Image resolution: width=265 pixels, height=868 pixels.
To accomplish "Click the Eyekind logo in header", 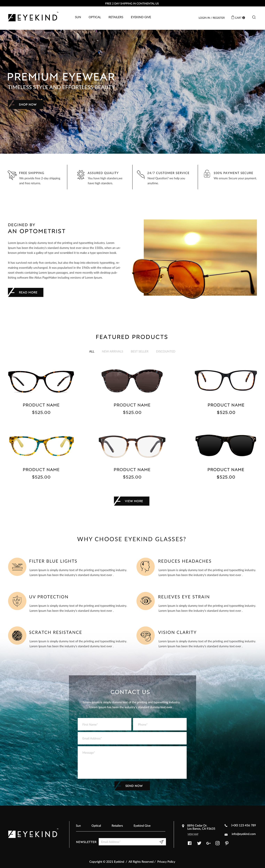I will pos(33,17).
